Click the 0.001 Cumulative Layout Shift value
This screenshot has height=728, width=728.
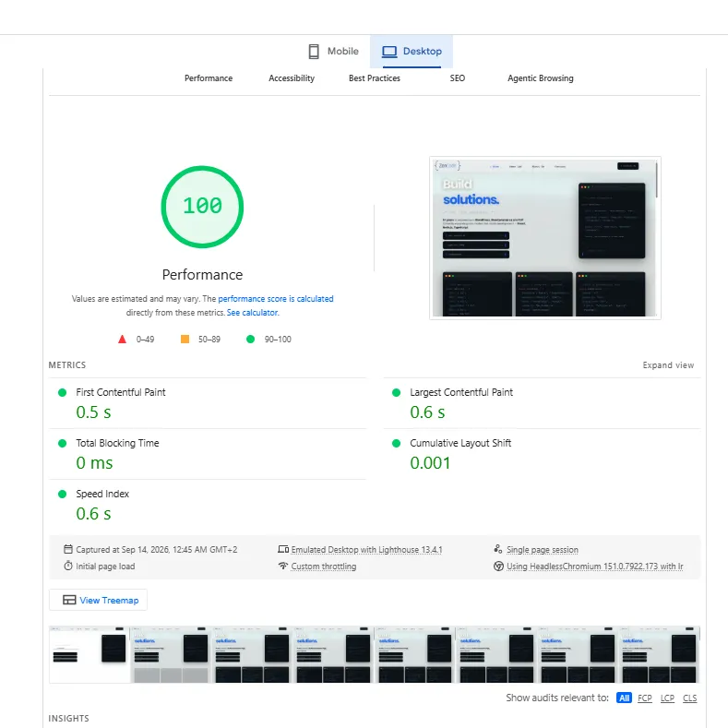coord(430,463)
